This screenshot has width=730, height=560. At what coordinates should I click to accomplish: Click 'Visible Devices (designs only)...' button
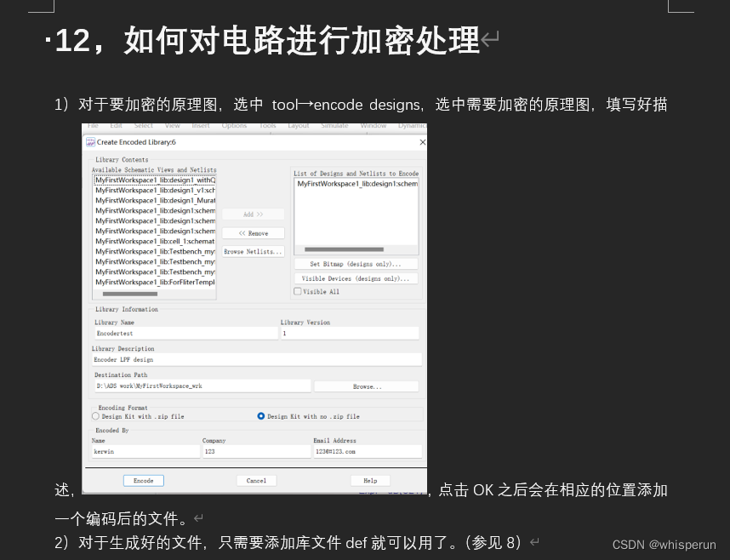click(354, 278)
